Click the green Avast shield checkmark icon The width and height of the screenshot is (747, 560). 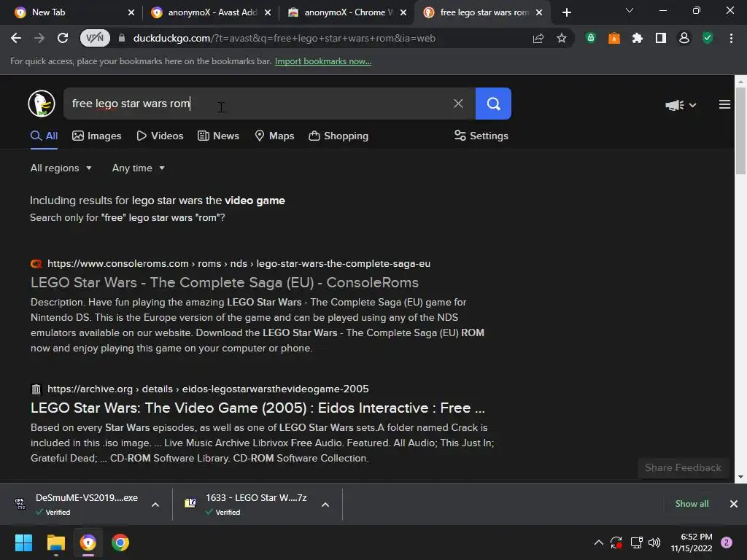coord(708,38)
